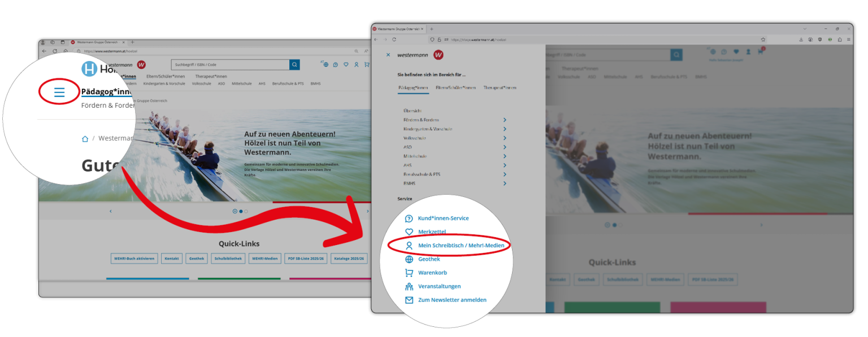The image size is (868, 337).
Task: Click the Geothek globe icon in side menu
Action: coord(409,259)
